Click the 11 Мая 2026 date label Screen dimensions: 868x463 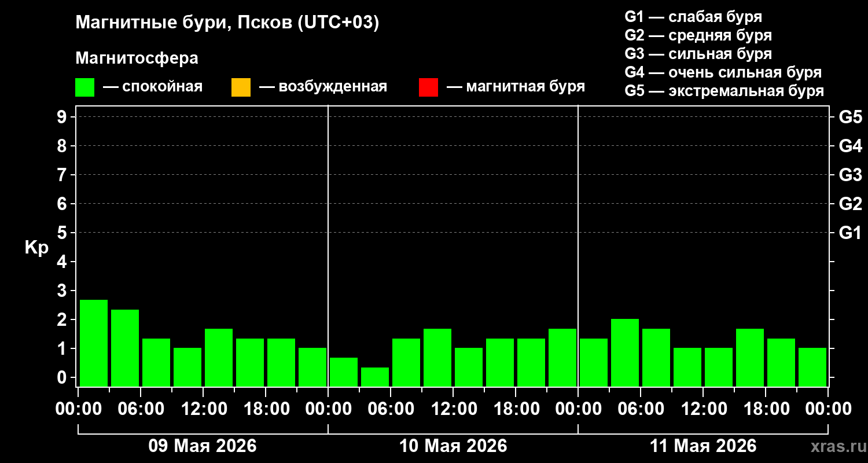tap(703, 446)
